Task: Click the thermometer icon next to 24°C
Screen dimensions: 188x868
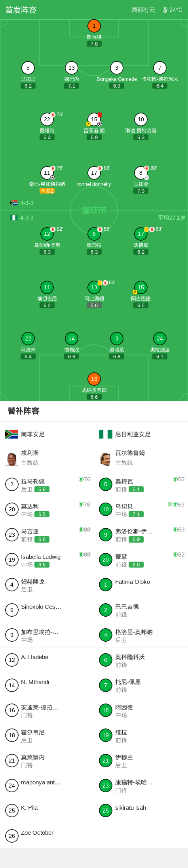Action: tap(165, 10)
